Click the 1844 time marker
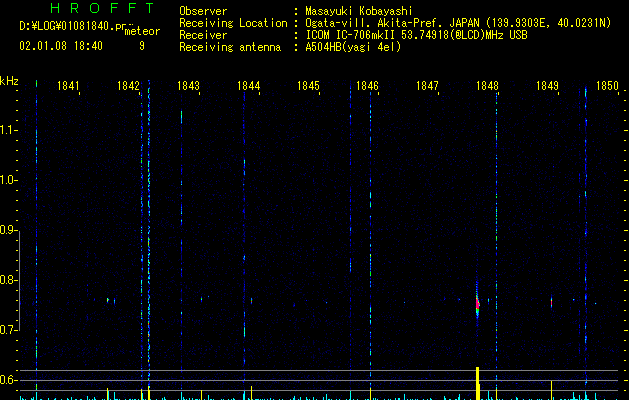Image resolution: width=629 pixels, height=400 pixels. pyautogui.click(x=248, y=85)
